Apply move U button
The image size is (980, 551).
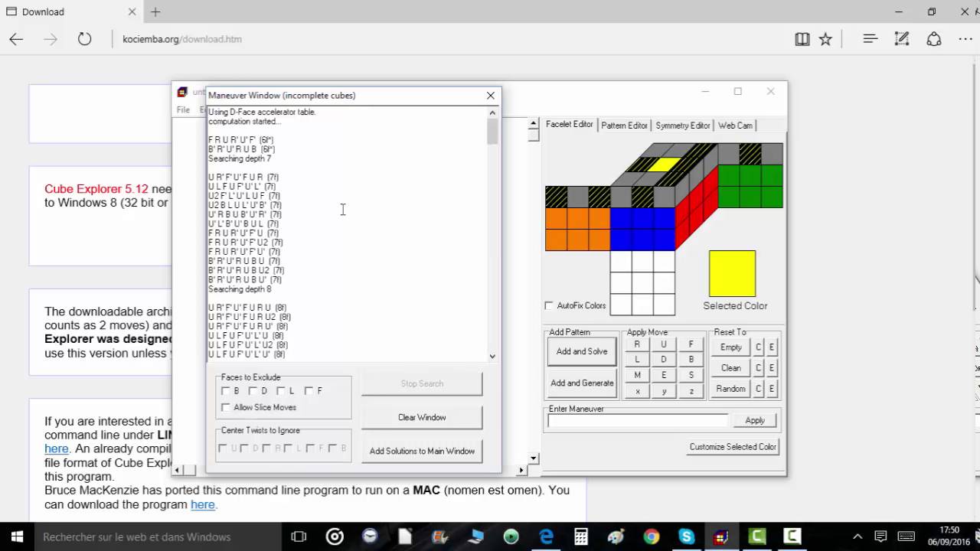664,344
